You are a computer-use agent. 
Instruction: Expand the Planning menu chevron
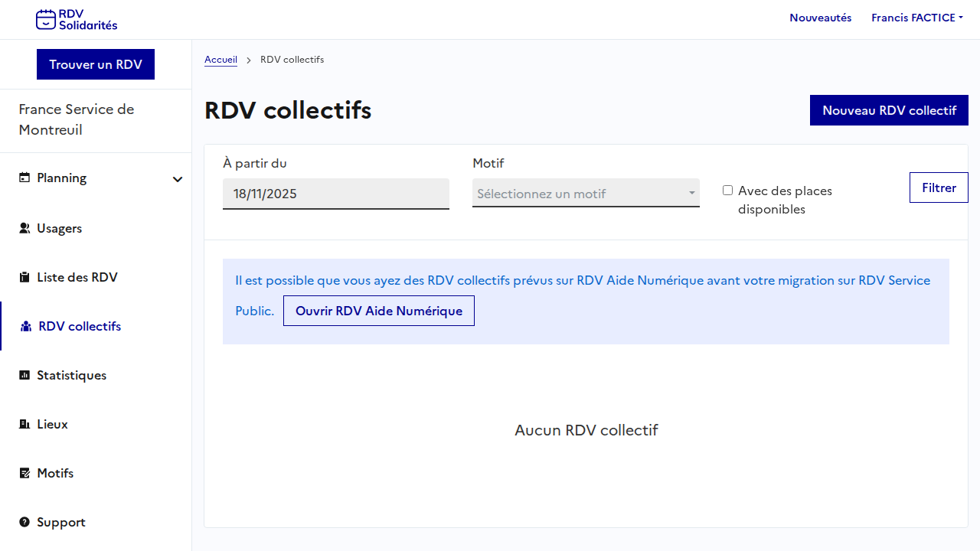178,179
